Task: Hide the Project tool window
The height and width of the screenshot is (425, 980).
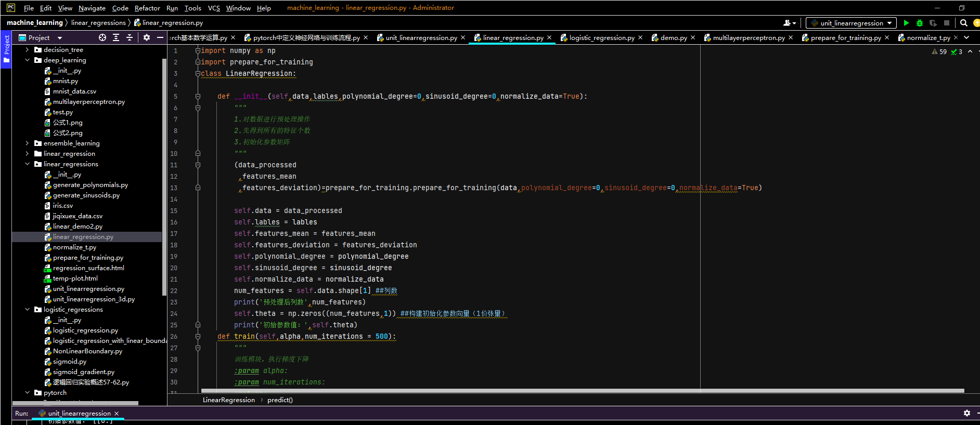Action: [160, 37]
